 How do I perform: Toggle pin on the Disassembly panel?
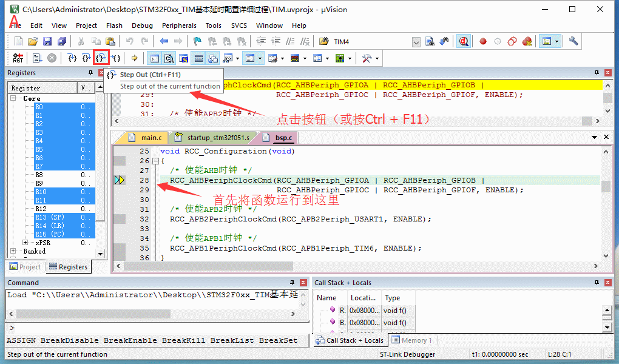click(x=597, y=73)
